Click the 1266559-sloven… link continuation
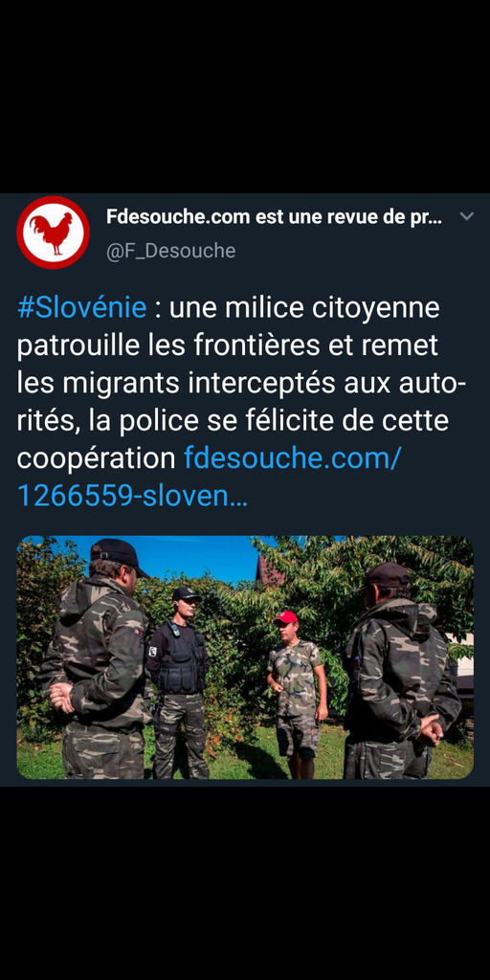Screen dimensions: 490x980 (x=132, y=496)
